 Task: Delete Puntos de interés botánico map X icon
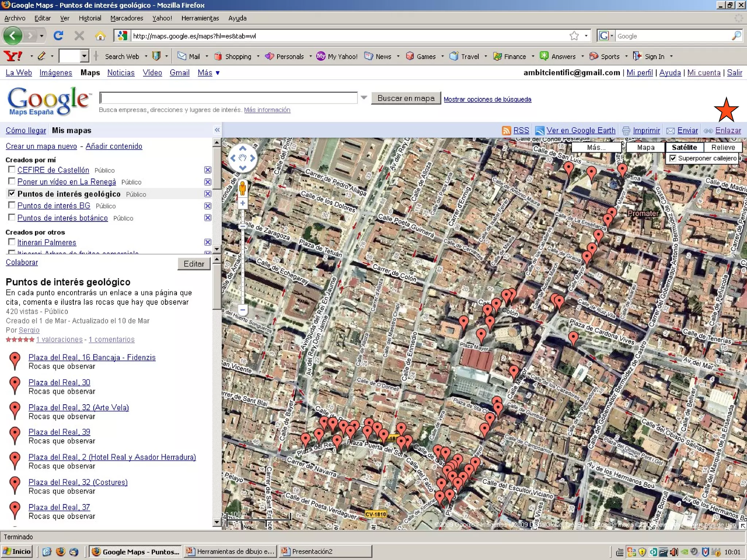208,218
